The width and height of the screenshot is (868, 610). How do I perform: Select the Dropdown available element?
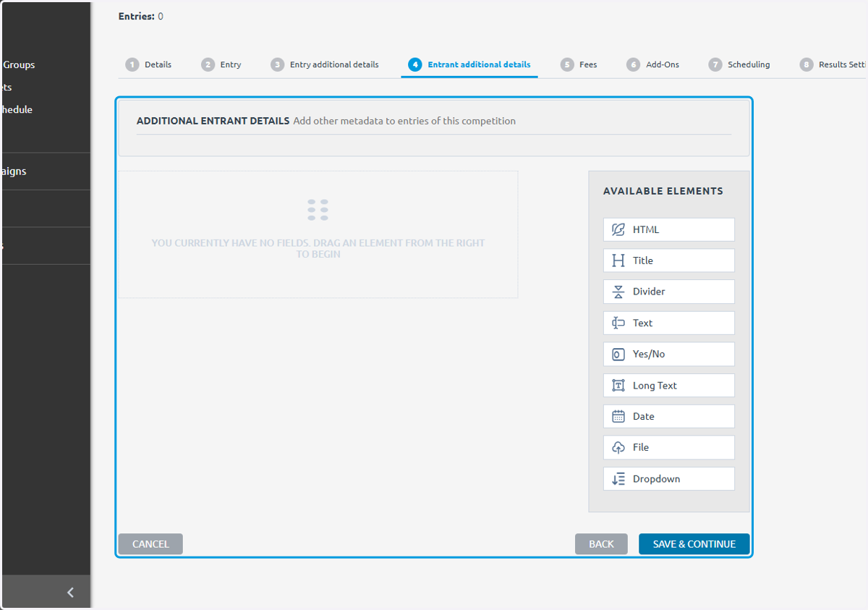tap(669, 479)
